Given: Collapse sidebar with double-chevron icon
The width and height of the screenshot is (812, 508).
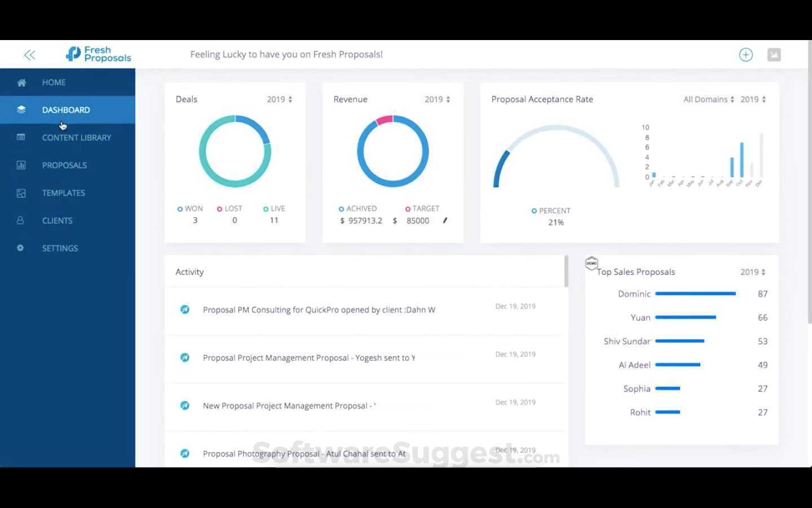Looking at the screenshot, I should coord(30,55).
